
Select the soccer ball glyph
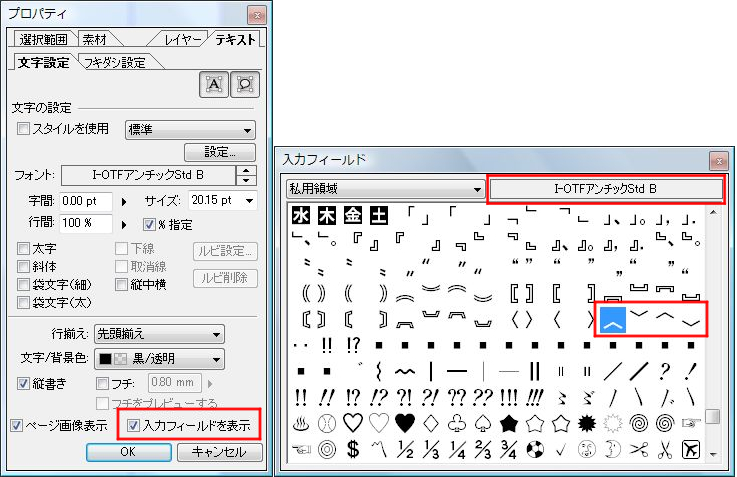click(535, 449)
